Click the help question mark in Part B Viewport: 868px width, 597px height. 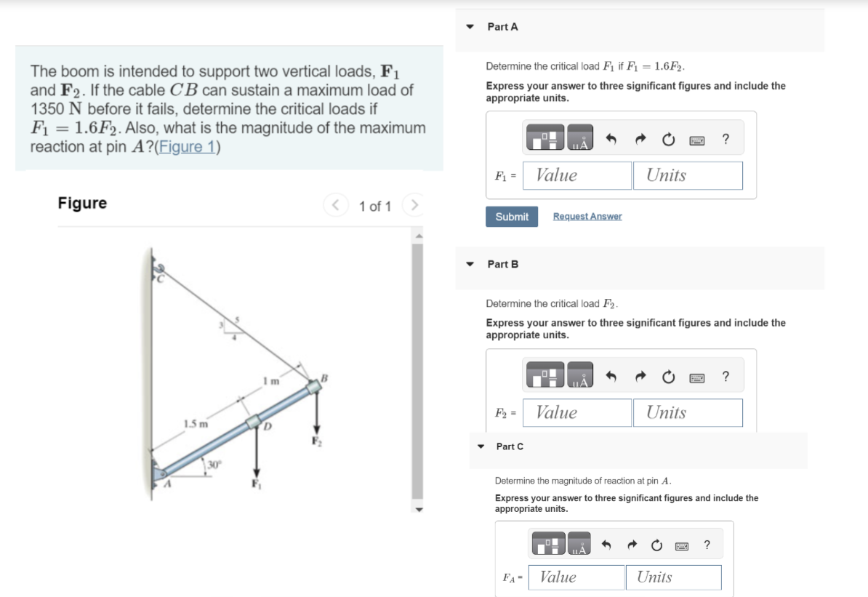pyautogui.click(x=724, y=375)
